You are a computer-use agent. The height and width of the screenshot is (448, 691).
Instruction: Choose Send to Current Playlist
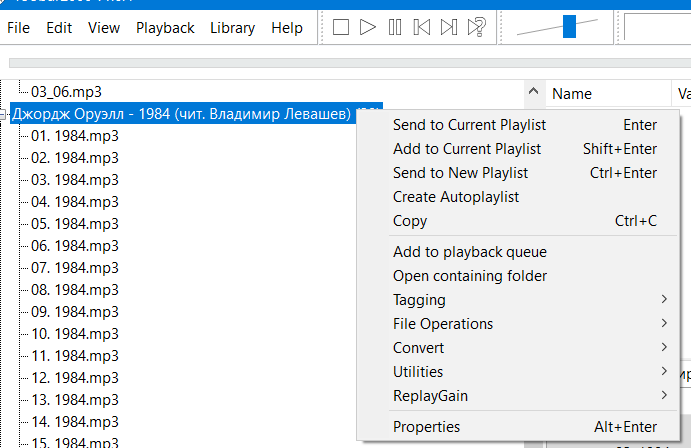(469, 125)
